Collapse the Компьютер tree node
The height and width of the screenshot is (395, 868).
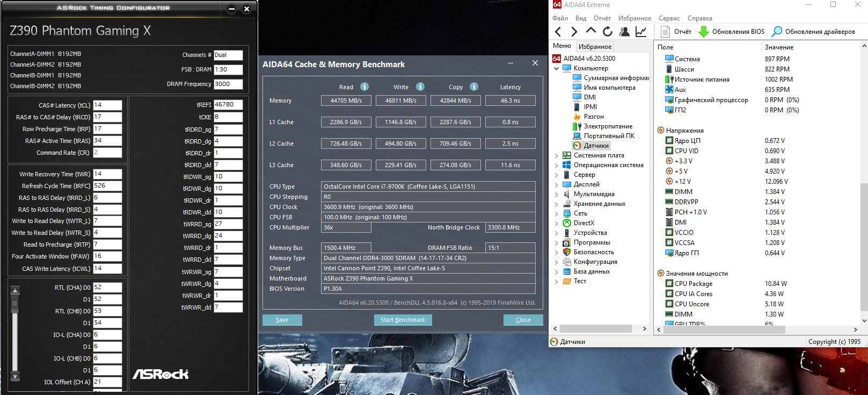557,68
